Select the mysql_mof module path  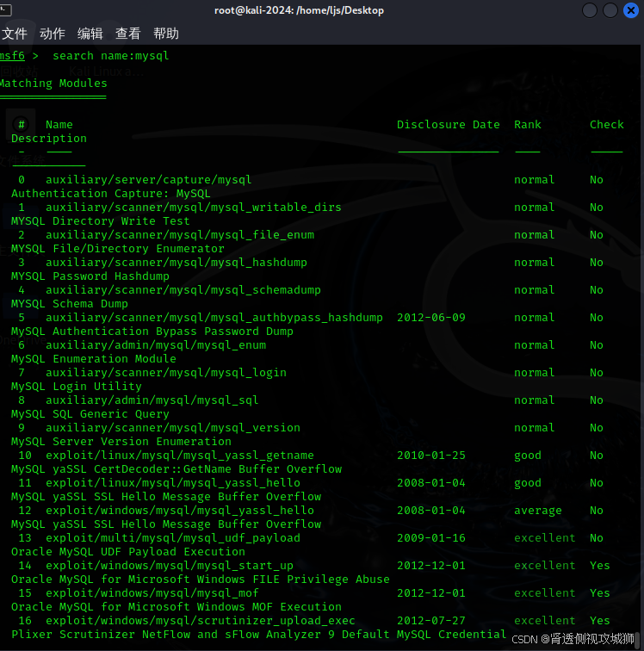(x=152, y=592)
